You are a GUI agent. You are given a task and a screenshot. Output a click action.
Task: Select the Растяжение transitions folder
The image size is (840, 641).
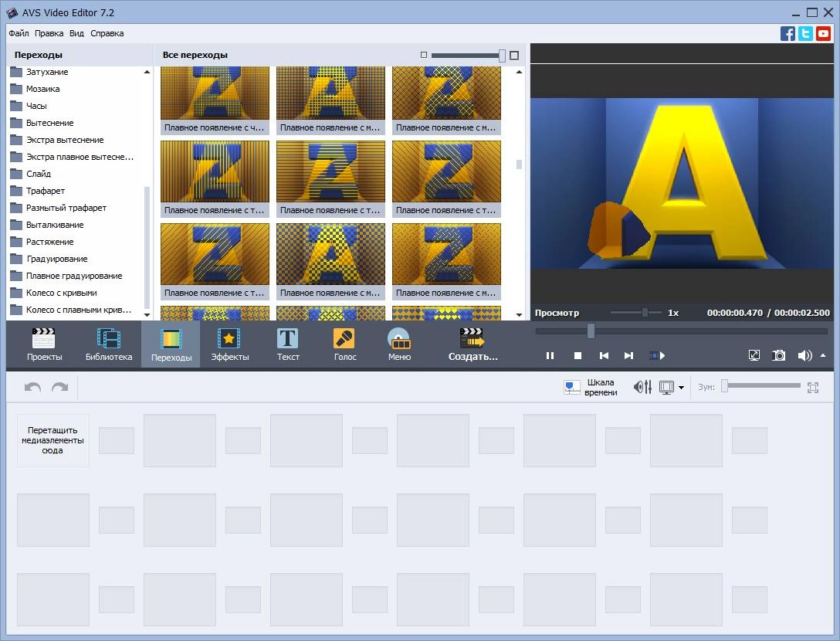50,242
